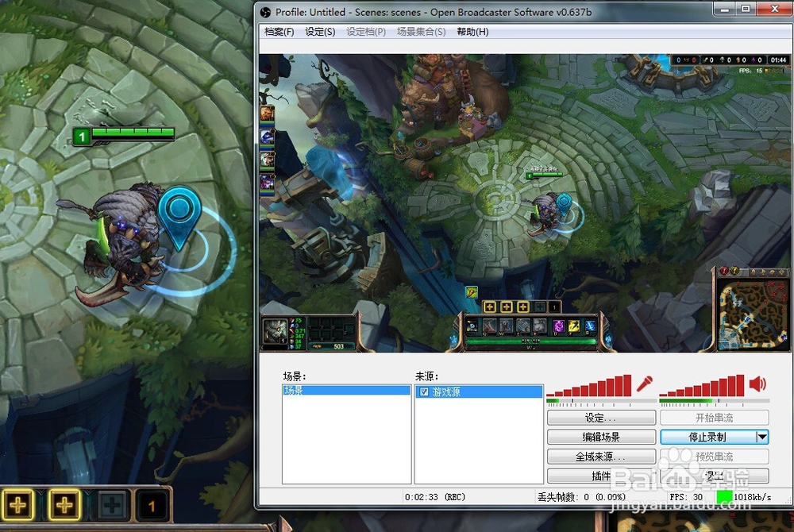Click the third teammate portrait in preview
The height and width of the screenshot is (532, 794).
(x=267, y=160)
